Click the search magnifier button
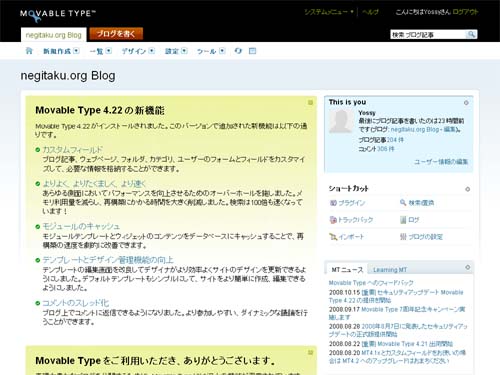This screenshot has width=500, height=375. tap(471, 34)
